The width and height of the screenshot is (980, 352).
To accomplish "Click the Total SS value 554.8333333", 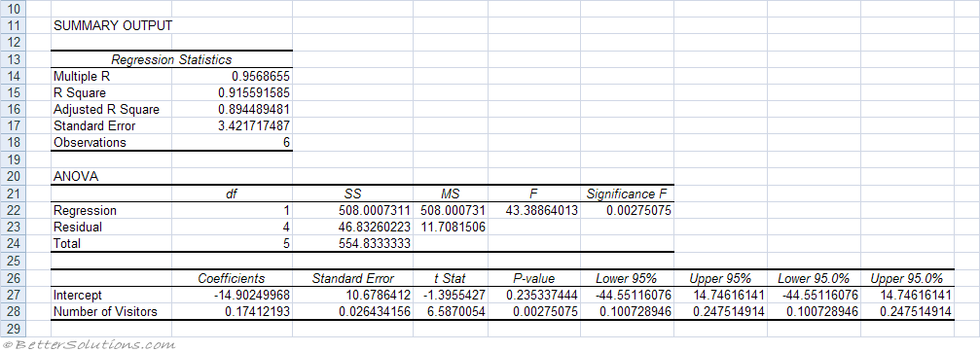I will [x=352, y=244].
